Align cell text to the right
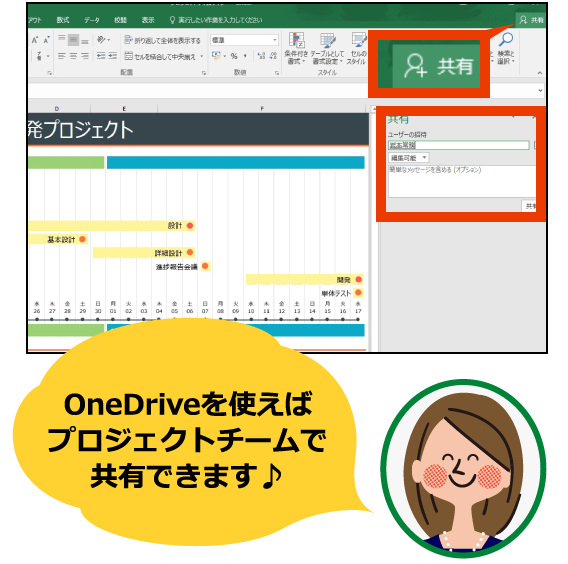This screenshot has height=564, width=568. [85, 56]
